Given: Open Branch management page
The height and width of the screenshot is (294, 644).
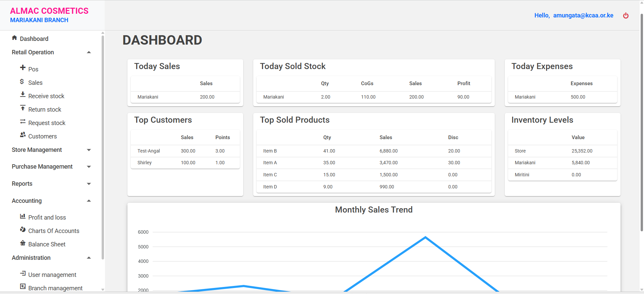Looking at the screenshot, I should tap(55, 288).
